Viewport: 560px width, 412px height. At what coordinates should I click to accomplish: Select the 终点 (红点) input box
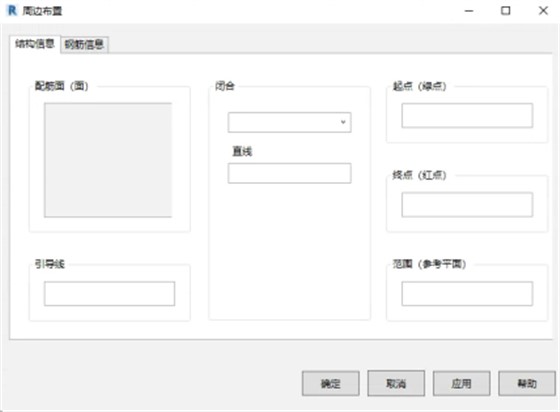pos(467,205)
